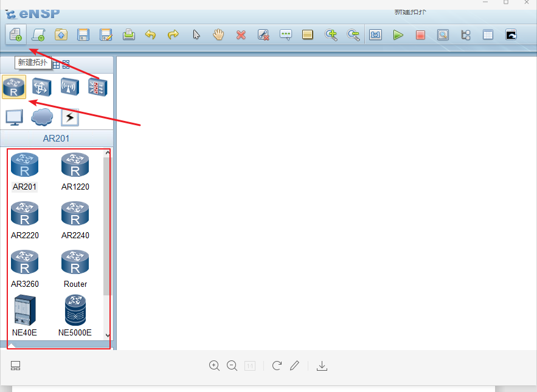Click the data capture magnifier icon

pyautogui.click(x=443, y=35)
